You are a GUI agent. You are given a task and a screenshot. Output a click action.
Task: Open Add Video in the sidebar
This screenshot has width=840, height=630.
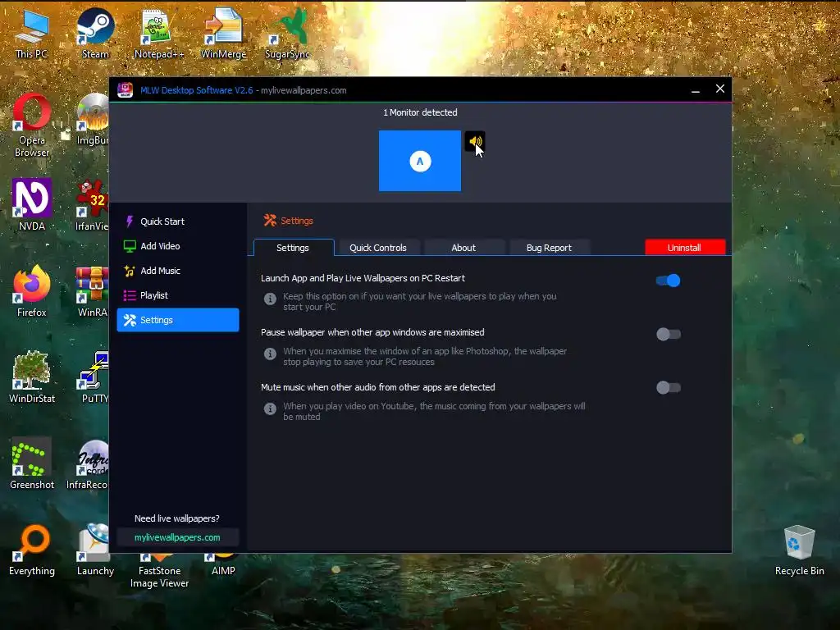click(178, 246)
